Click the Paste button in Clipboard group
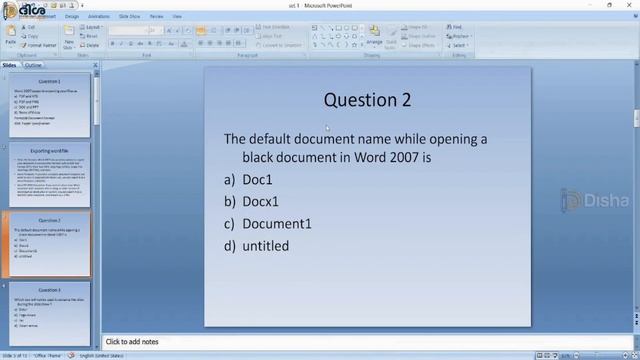 pos(11,35)
